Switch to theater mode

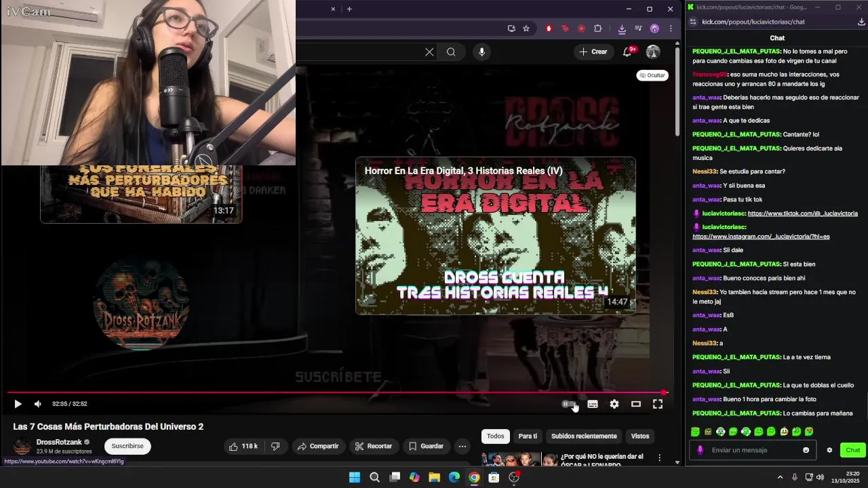click(636, 404)
